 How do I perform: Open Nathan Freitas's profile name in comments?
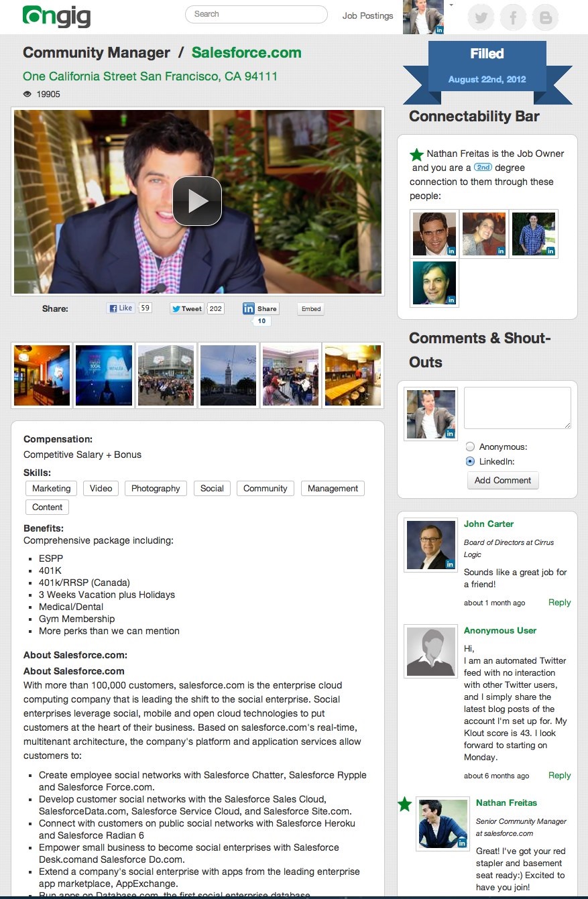(506, 802)
